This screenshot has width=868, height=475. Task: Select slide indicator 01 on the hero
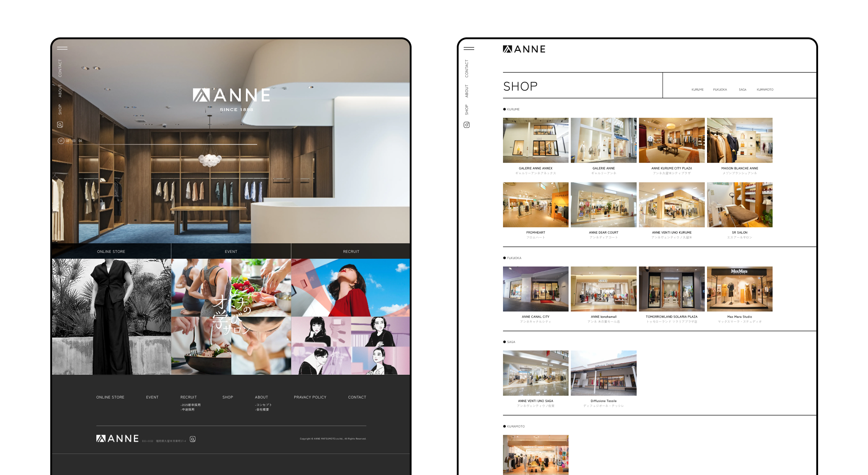click(x=61, y=141)
